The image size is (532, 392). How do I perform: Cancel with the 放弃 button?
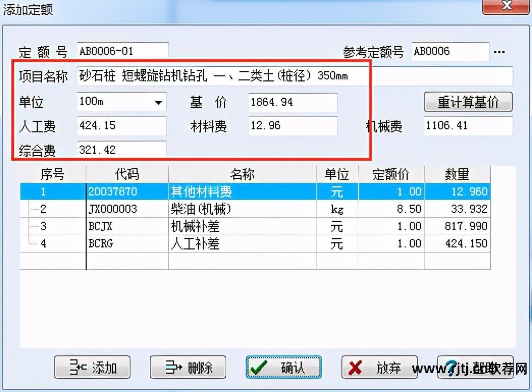coord(379,367)
